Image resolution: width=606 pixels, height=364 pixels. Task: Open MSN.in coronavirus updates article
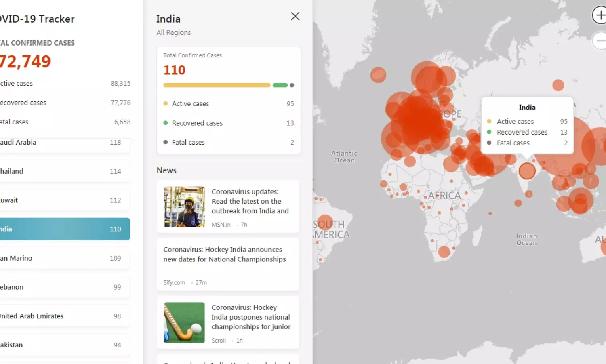[x=250, y=201]
